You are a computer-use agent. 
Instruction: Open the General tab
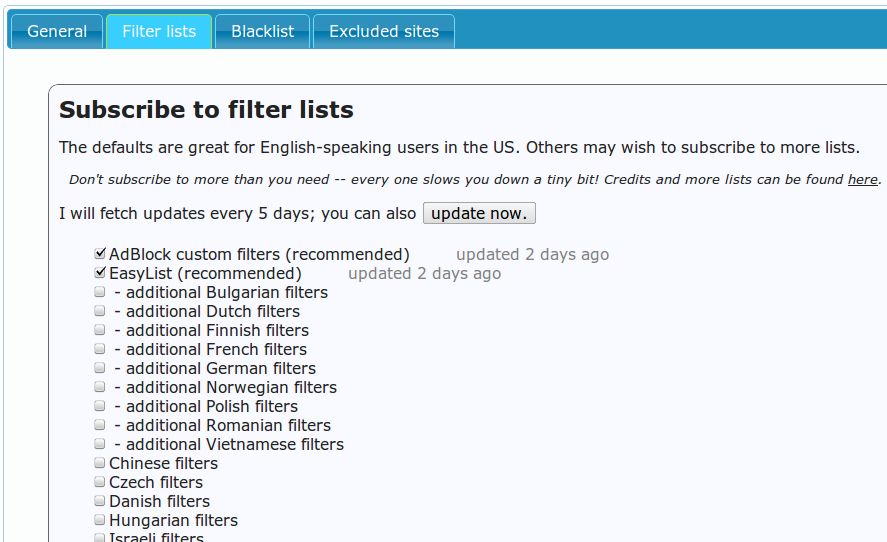tap(57, 31)
